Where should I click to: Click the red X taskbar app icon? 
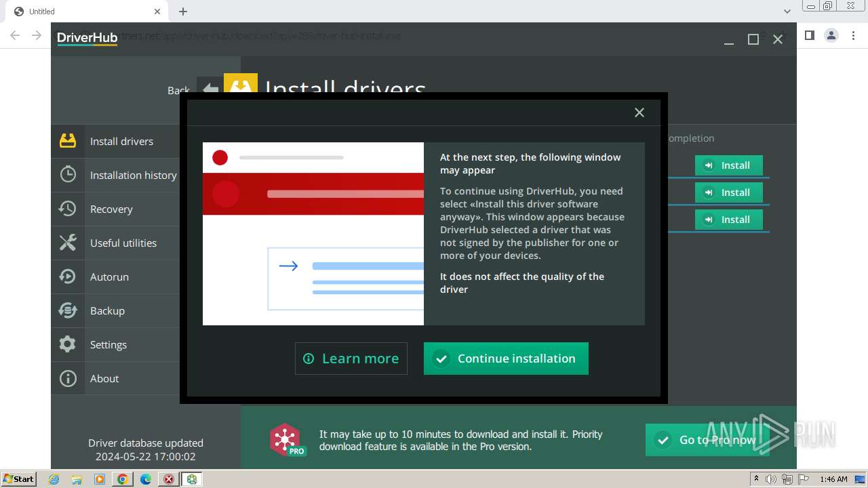169,479
